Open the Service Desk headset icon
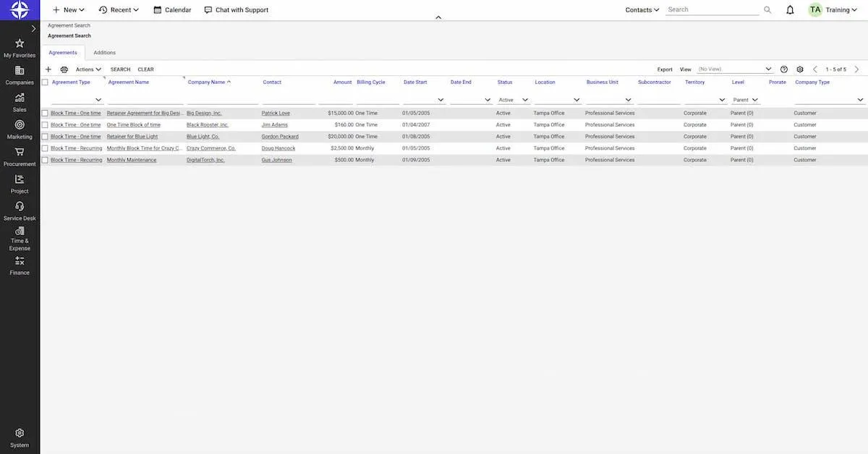Screen dimensions: 868x454 click(20, 206)
